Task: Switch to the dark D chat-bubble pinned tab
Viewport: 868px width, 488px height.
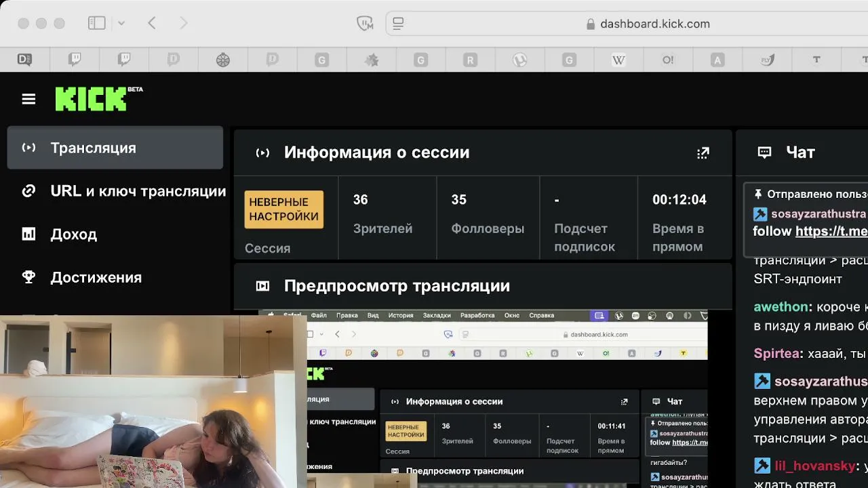Action: tap(25, 60)
